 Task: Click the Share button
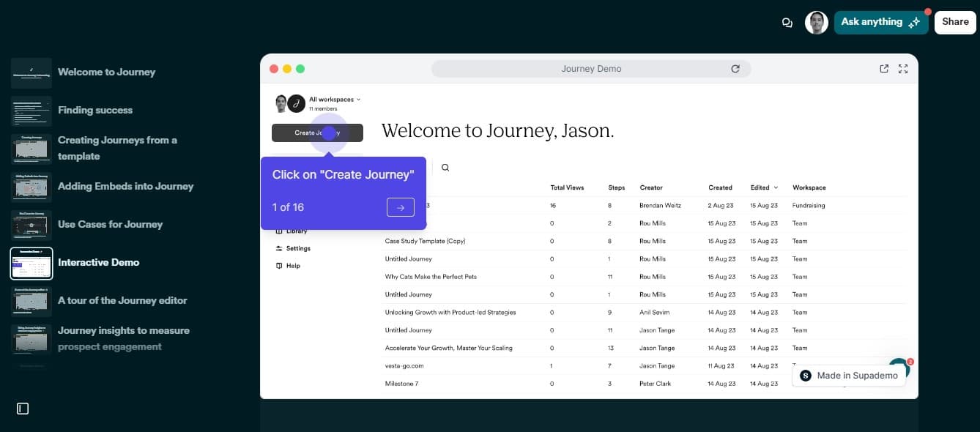(x=955, y=22)
